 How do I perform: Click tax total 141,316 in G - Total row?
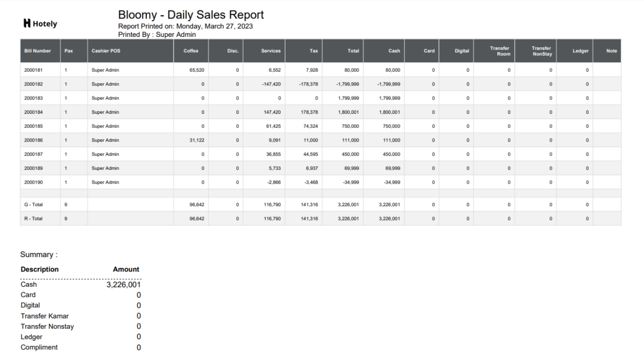tap(309, 205)
